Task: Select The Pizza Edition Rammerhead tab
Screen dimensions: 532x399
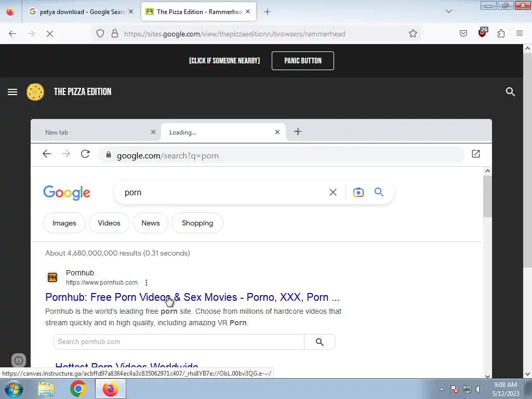Action: coord(198,12)
